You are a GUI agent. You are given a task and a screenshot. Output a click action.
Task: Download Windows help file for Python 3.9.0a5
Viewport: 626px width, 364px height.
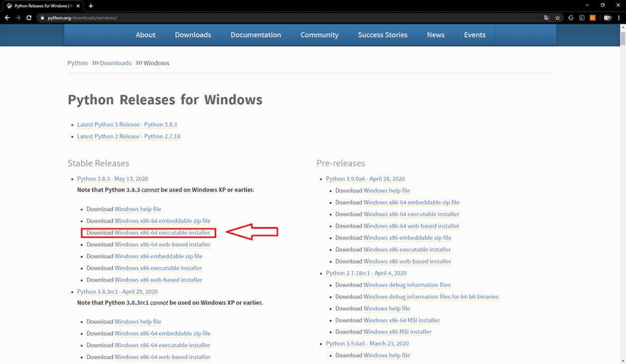click(x=387, y=355)
